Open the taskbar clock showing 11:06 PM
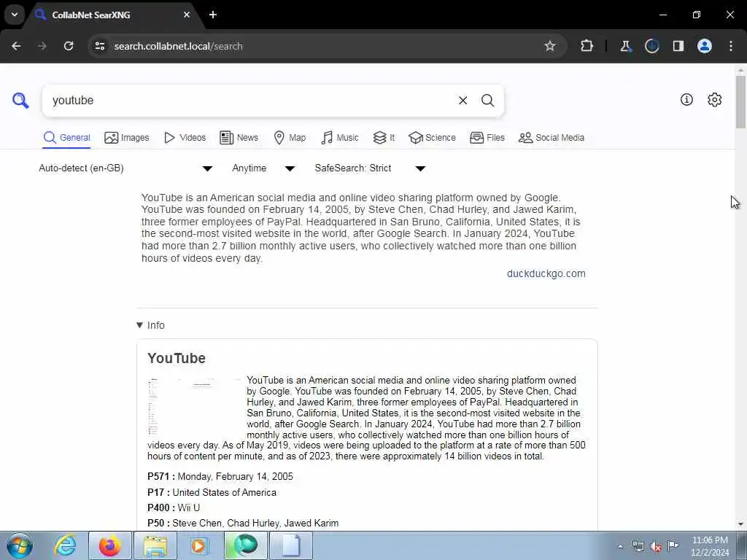Viewport: 747px width, 560px height. click(x=710, y=546)
